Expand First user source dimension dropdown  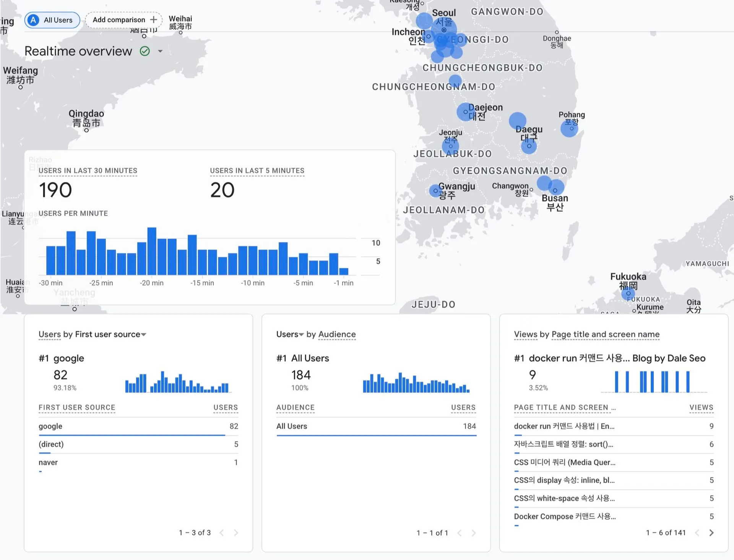click(x=144, y=334)
